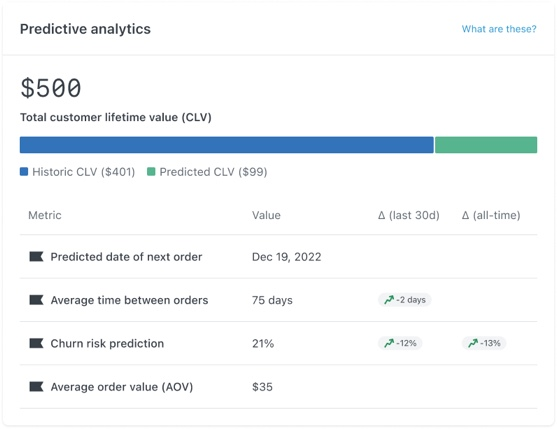The height and width of the screenshot is (429, 557).
Task: Click the Δ (all-time) column header
Action: pyautogui.click(x=491, y=215)
